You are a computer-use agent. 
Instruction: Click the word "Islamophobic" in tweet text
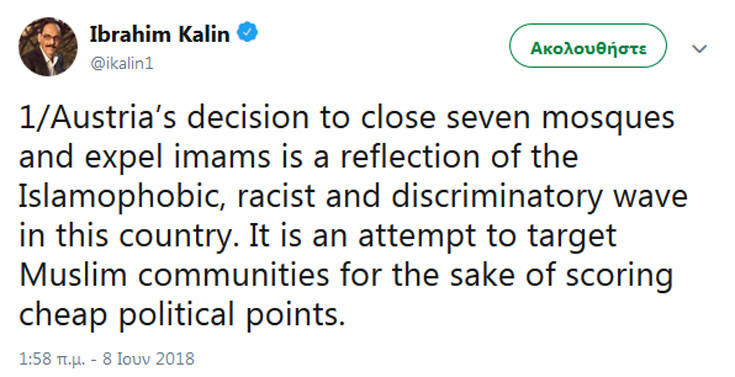pyautogui.click(x=122, y=196)
